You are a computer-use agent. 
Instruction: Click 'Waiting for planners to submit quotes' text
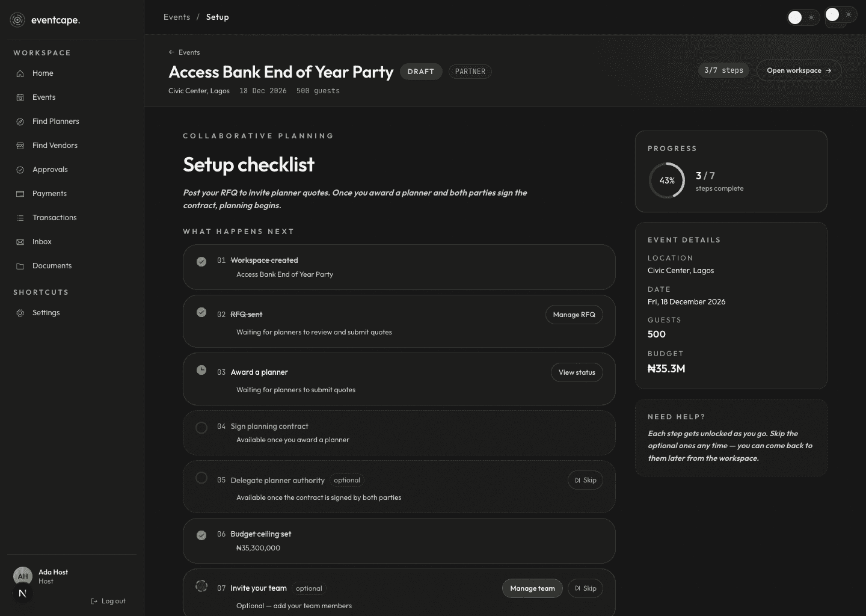point(296,390)
